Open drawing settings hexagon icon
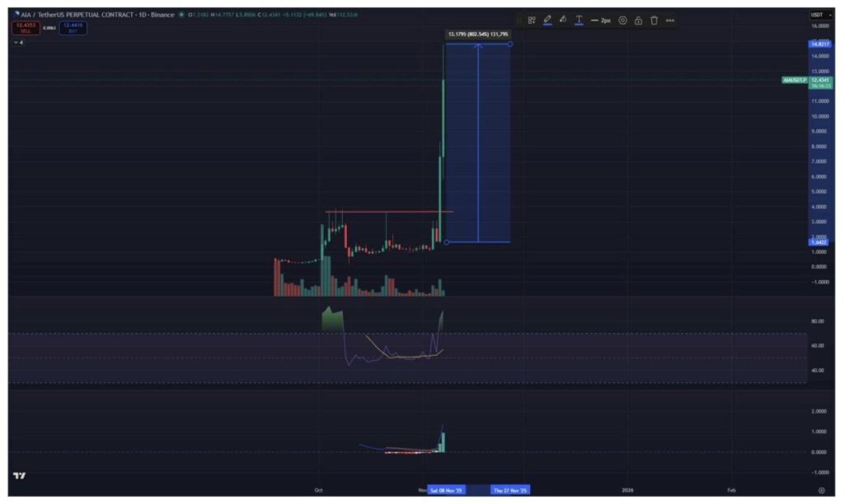The width and height of the screenshot is (844, 504). (622, 20)
